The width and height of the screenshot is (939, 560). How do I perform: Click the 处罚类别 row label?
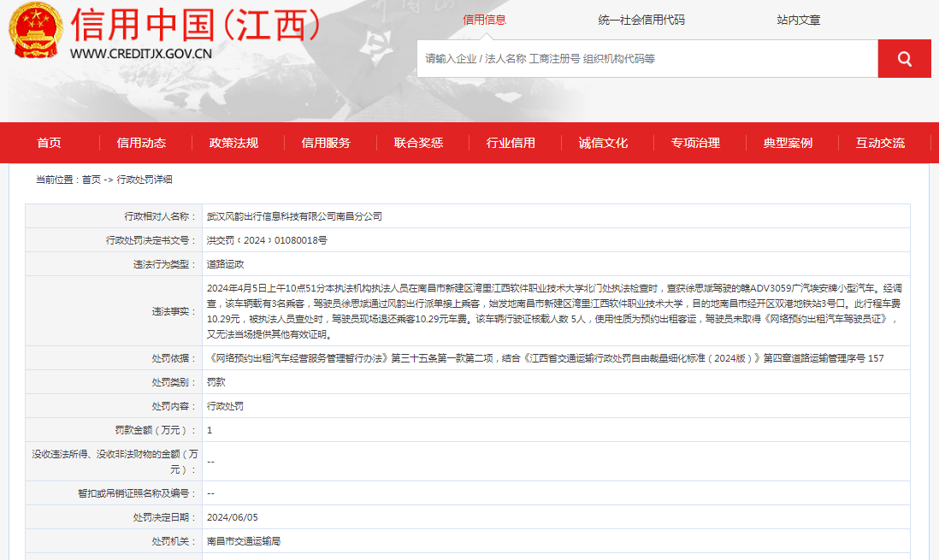pos(174,382)
